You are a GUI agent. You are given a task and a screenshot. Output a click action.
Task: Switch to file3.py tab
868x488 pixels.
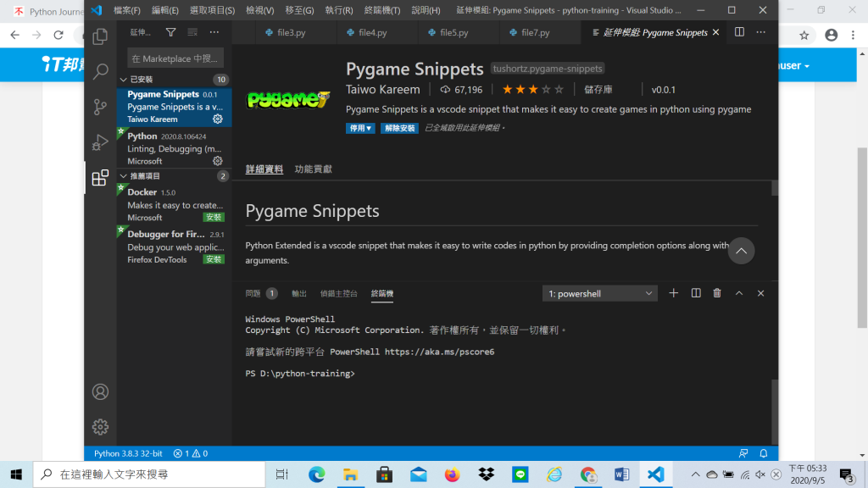coord(296,33)
